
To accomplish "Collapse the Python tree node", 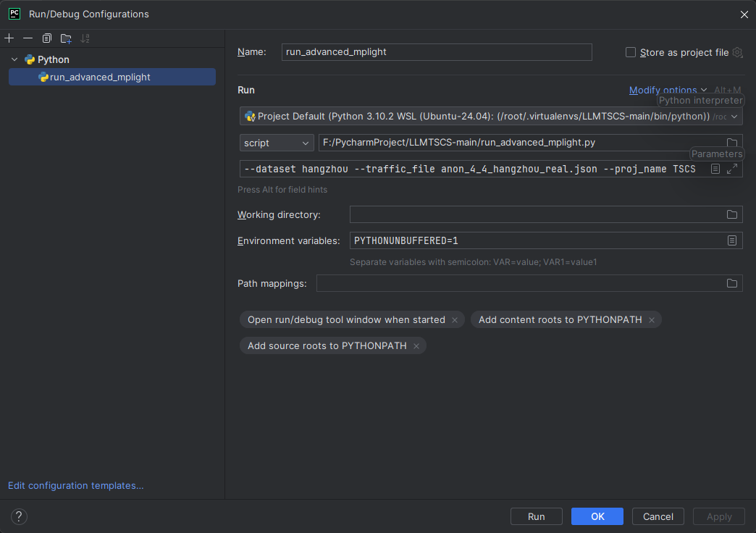I will click(14, 59).
